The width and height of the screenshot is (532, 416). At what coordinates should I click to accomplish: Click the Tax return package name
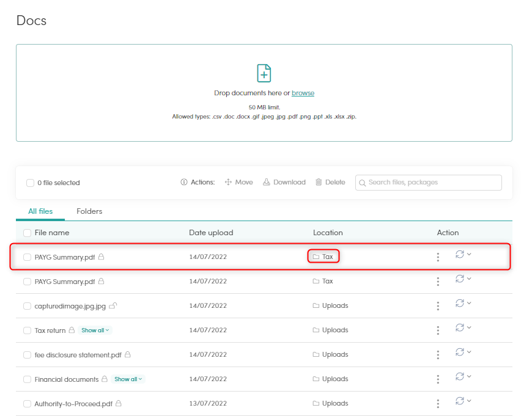pos(50,330)
